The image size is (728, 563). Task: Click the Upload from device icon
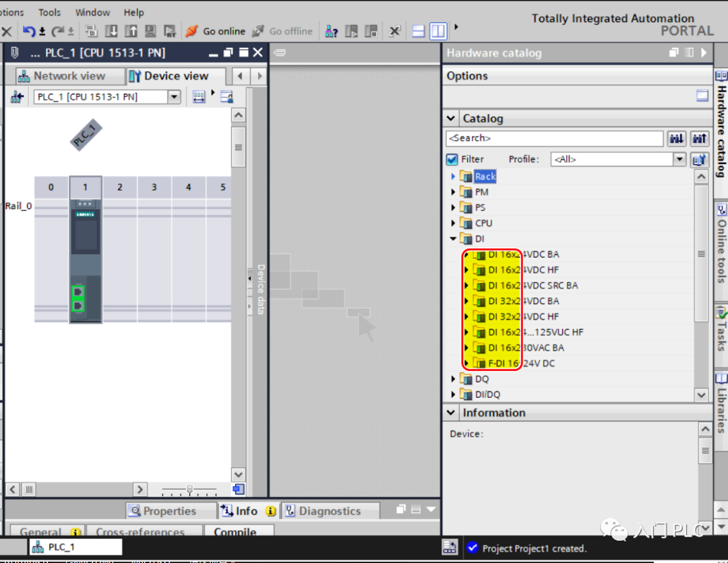pyautogui.click(x=131, y=31)
